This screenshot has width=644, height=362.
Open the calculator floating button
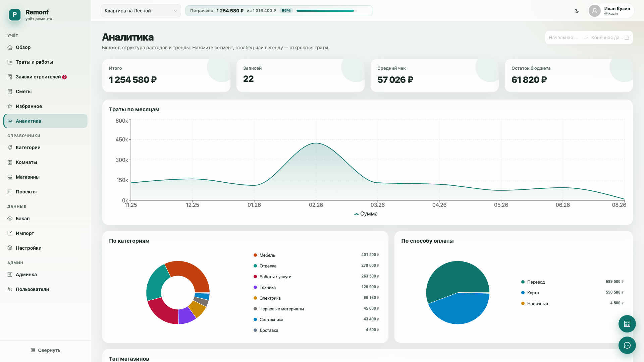627,324
